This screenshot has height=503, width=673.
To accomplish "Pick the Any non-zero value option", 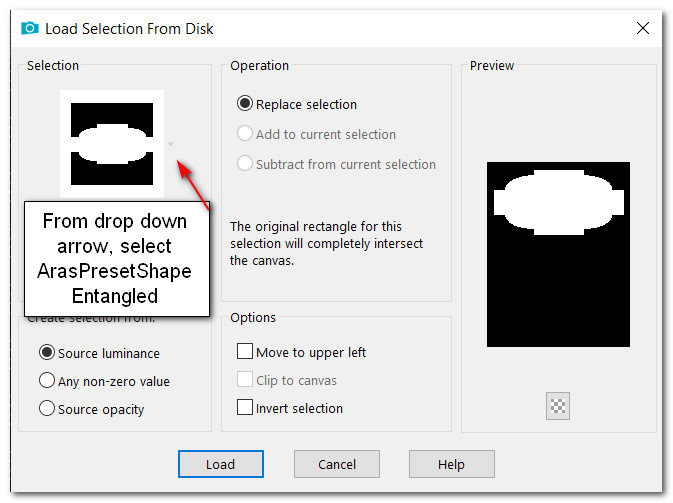I will click(x=47, y=381).
